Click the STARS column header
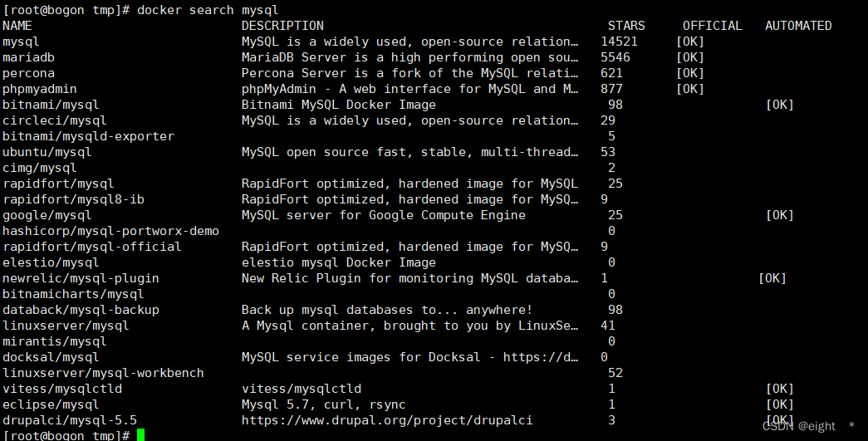Viewport: 868px width, 441px height. point(626,26)
